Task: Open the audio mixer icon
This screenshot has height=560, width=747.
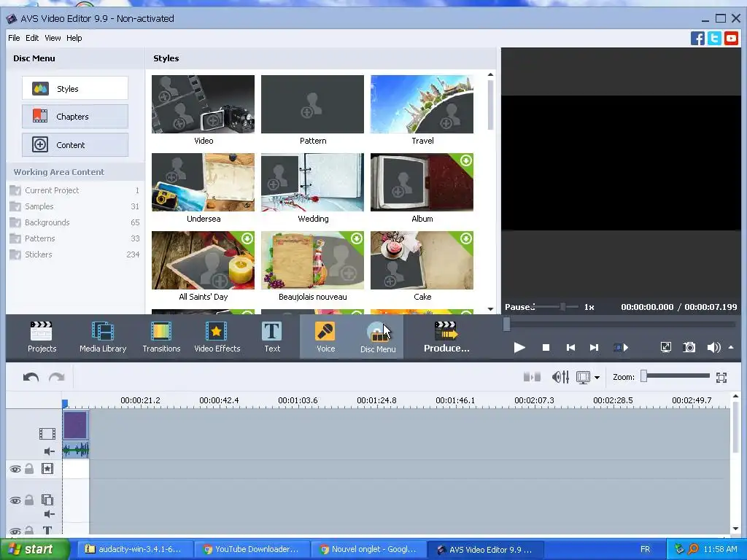Action: pos(560,377)
